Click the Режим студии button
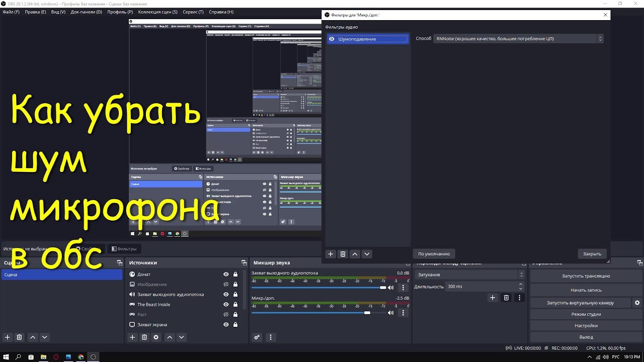Viewport: 644px width, 362px height. (x=586, y=314)
